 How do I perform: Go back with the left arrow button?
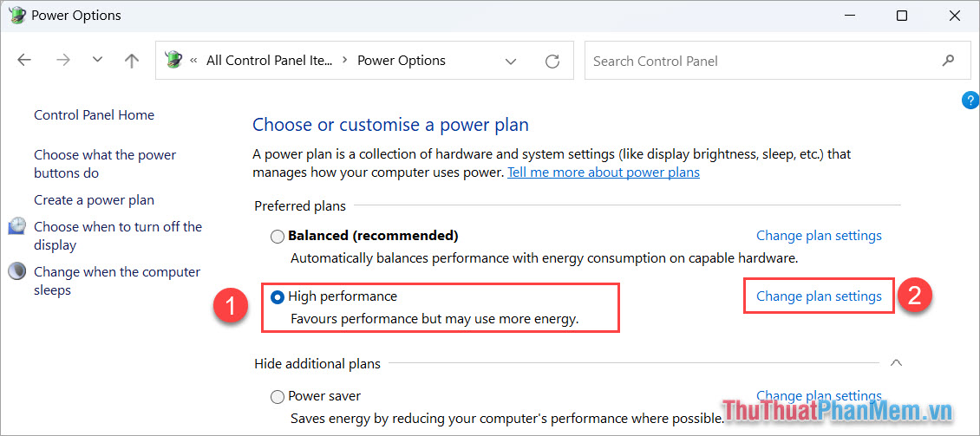pos(23,60)
